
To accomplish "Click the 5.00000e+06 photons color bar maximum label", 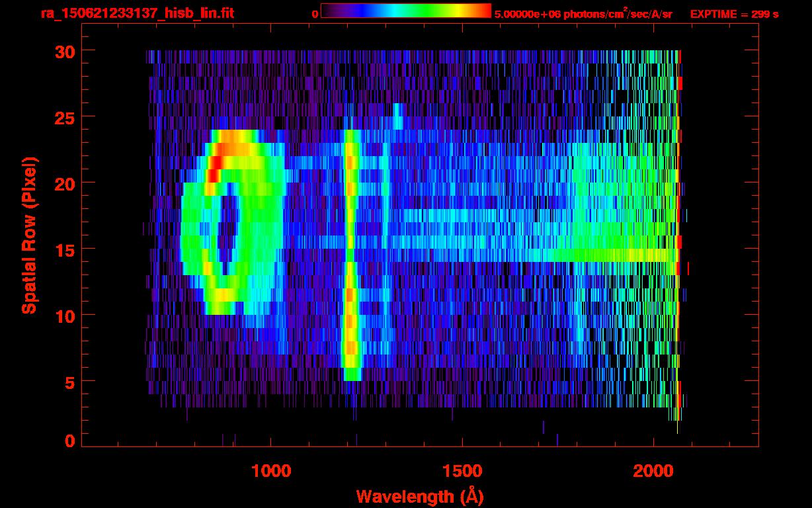I will pyautogui.click(x=583, y=14).
